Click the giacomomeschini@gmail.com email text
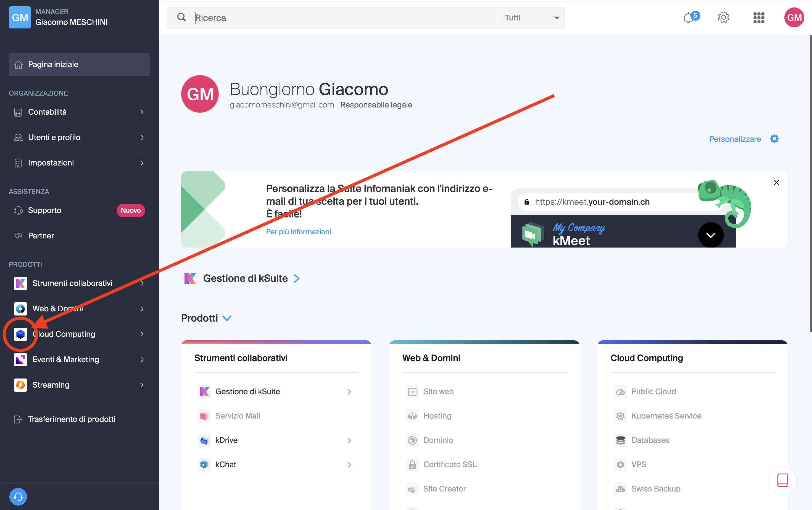 (x=281, y=105)
